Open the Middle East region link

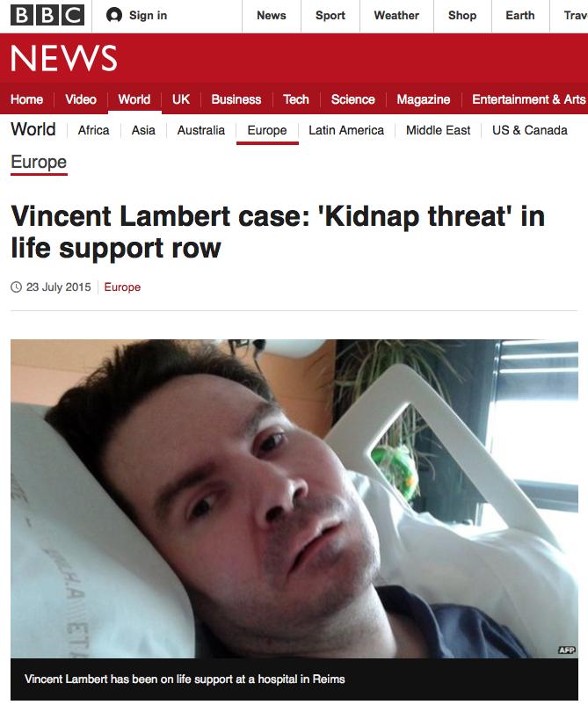pos(439,130)
